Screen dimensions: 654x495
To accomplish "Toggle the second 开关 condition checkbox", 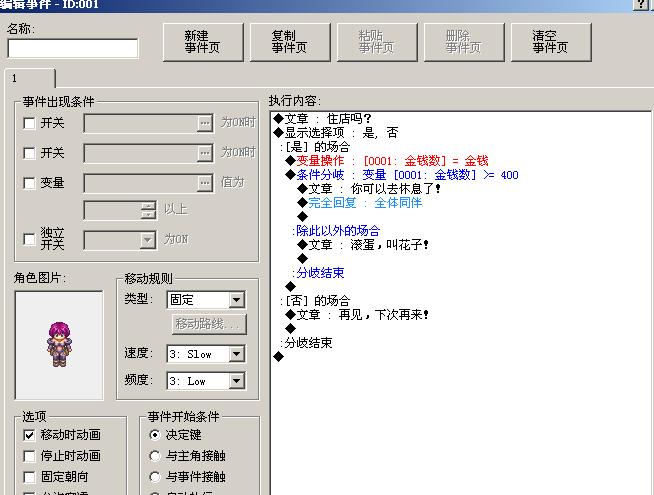I will [x=29, y=153].
